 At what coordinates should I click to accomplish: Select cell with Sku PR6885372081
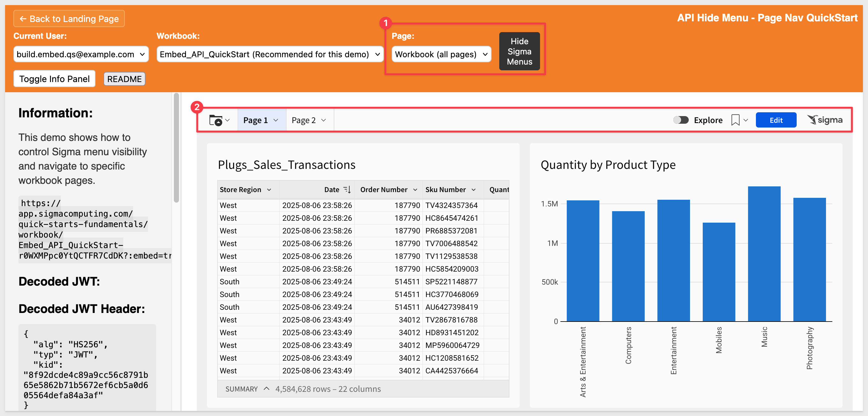(452, 231)
